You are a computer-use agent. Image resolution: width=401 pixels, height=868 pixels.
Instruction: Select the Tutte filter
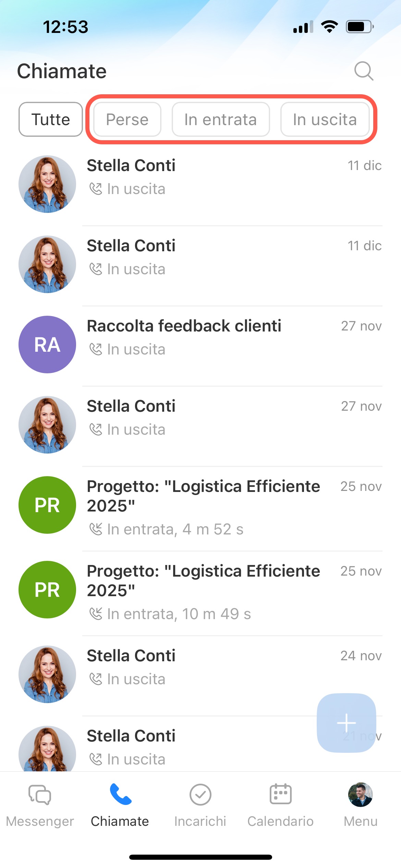click(x=51, y=119)
